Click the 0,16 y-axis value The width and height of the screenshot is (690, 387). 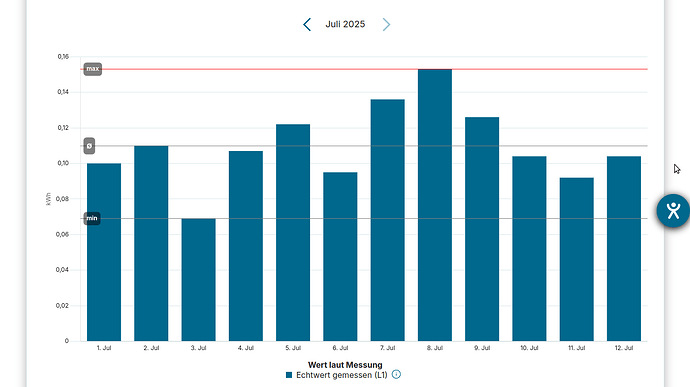click(x=63, y=57)
